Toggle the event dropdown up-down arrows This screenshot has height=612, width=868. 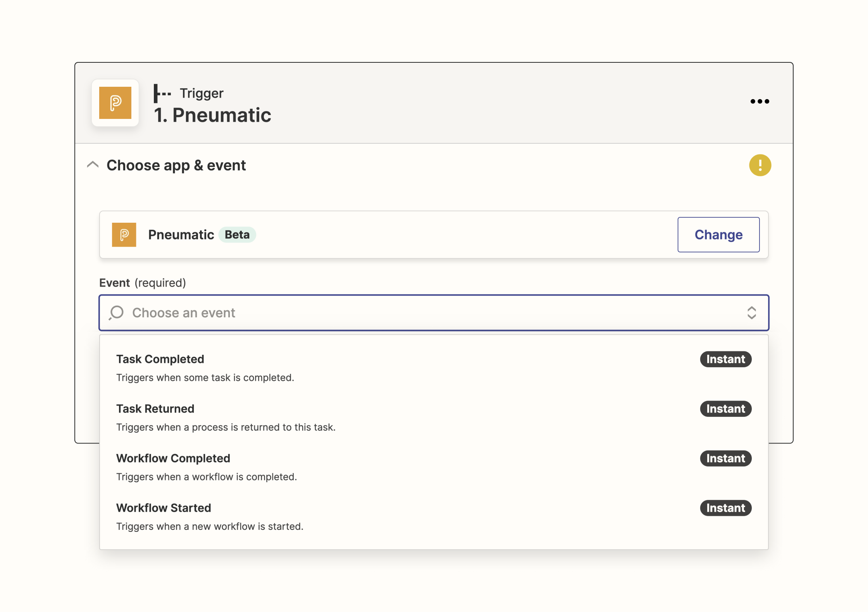pyautogui.click(x=751, y=313)
